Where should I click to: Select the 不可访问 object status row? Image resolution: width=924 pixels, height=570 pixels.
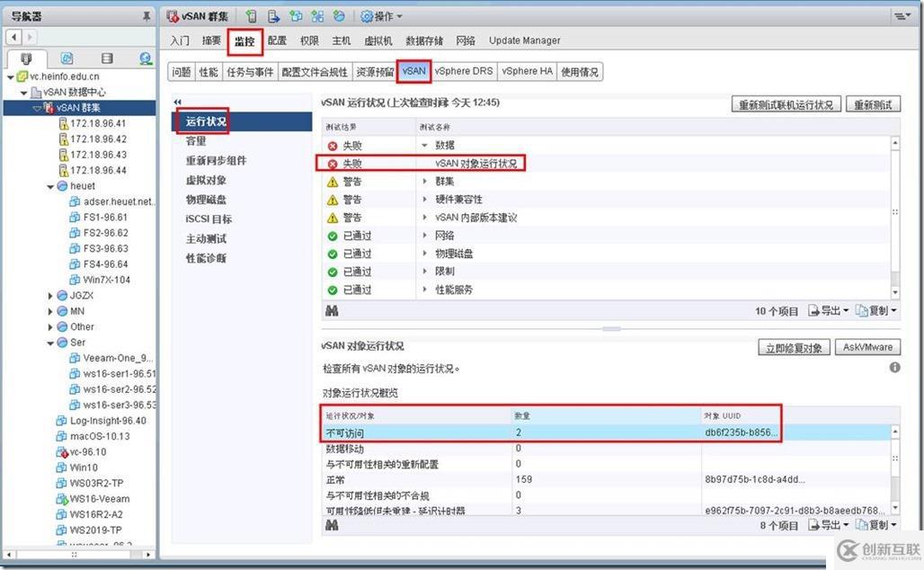tap(606, 432)
